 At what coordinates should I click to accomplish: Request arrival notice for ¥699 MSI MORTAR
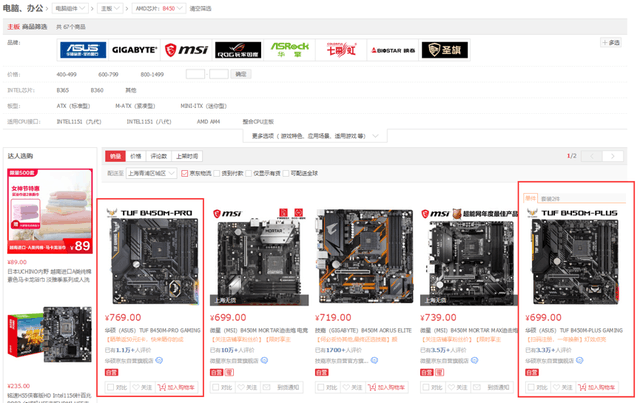[x=281, y=387]
